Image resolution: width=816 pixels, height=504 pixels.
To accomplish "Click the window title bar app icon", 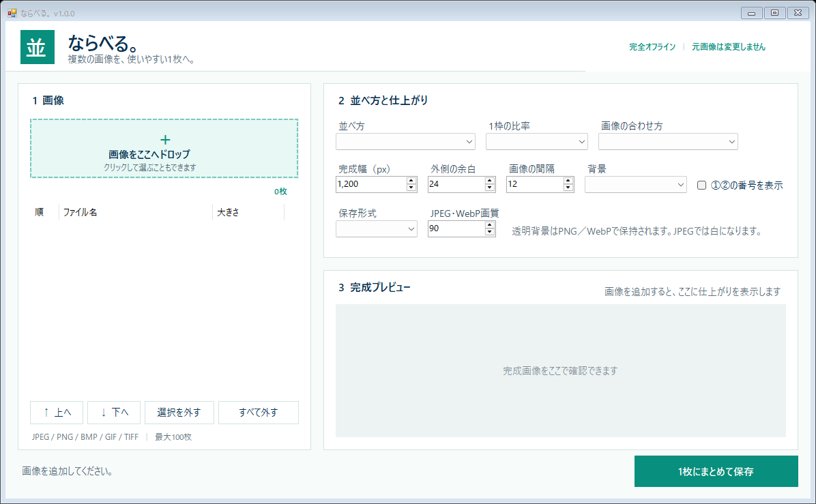I will pyautogui.click(x=12, y=13).
